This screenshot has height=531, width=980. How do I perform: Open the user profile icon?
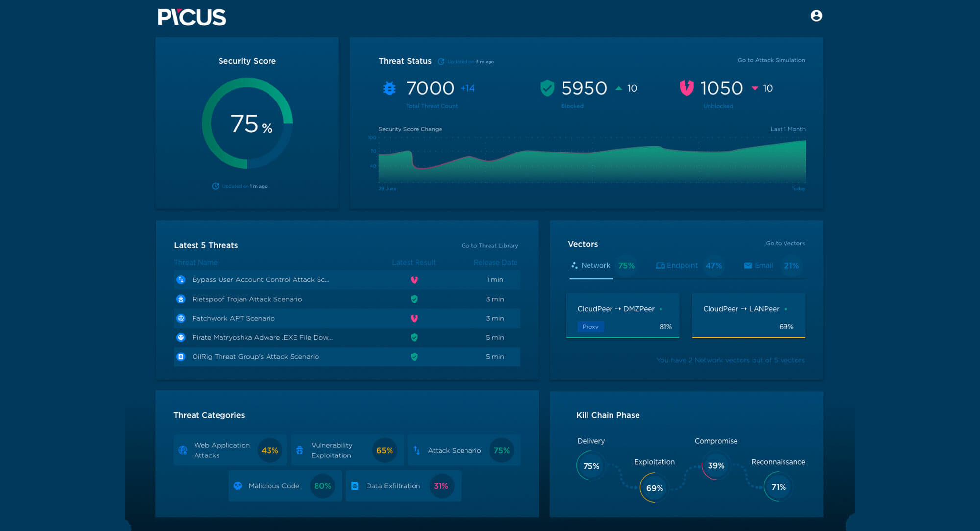[816, 16]
